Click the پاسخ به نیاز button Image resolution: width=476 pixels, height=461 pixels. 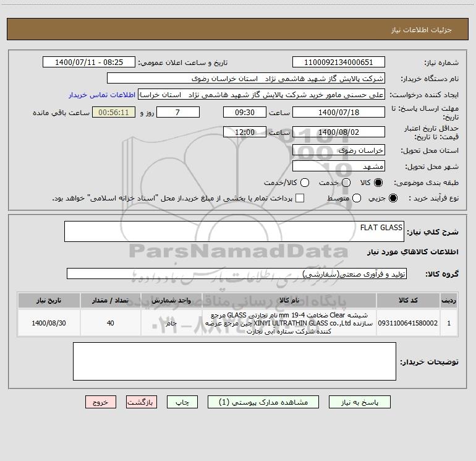360,402
